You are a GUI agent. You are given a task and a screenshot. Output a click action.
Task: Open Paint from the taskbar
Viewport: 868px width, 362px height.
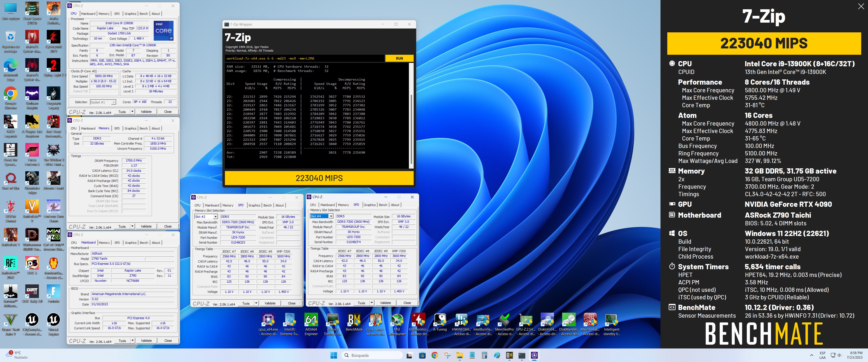point(497,355)
